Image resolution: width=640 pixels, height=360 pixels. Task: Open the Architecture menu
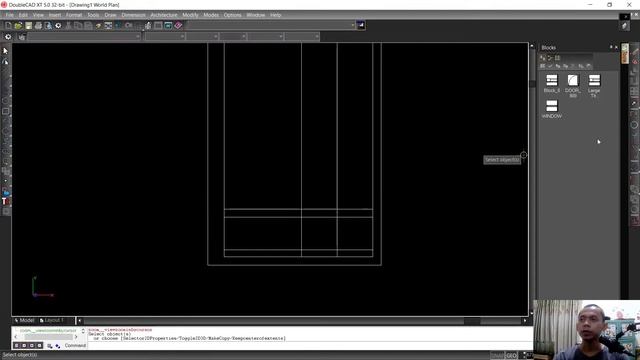[164, 15]
